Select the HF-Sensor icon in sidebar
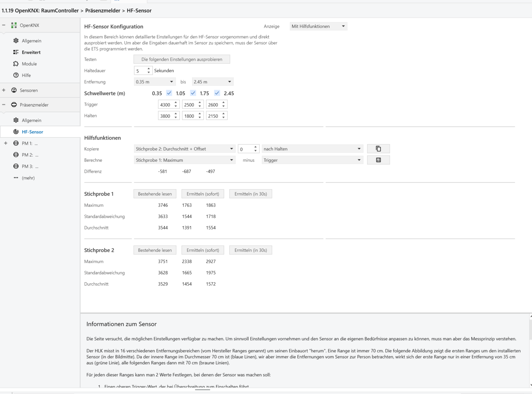The height and width of the screenshot is (394, 532). [16, 132]
